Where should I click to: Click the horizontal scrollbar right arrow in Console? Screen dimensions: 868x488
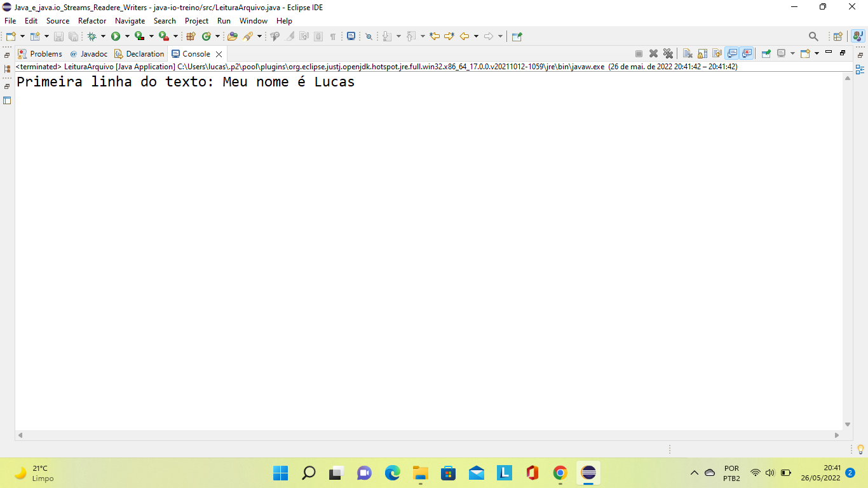[837, 435]
